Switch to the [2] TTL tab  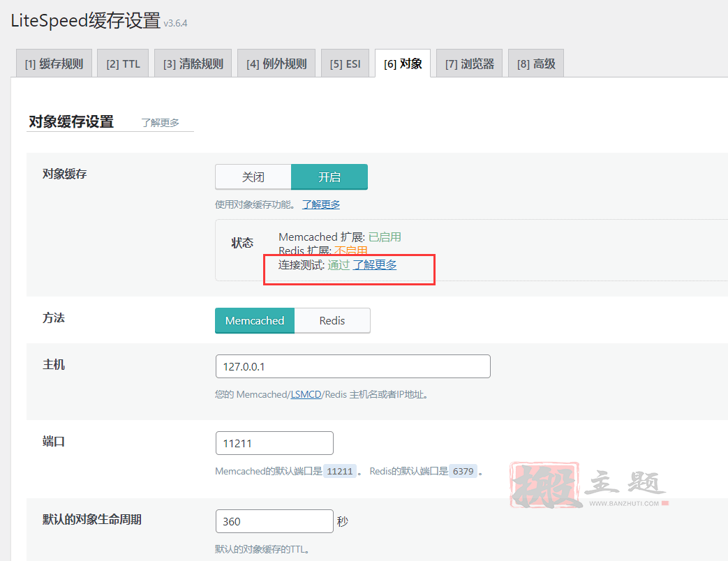[123, 63]
